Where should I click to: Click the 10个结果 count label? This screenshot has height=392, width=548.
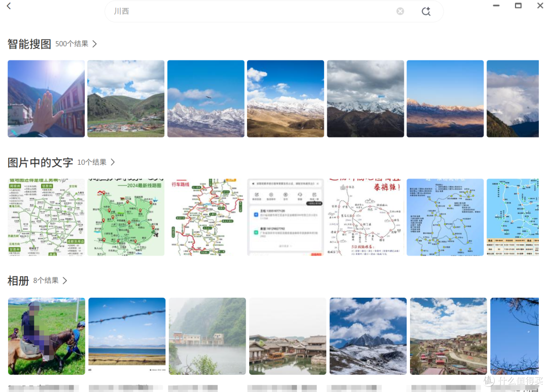pos(91,162)
